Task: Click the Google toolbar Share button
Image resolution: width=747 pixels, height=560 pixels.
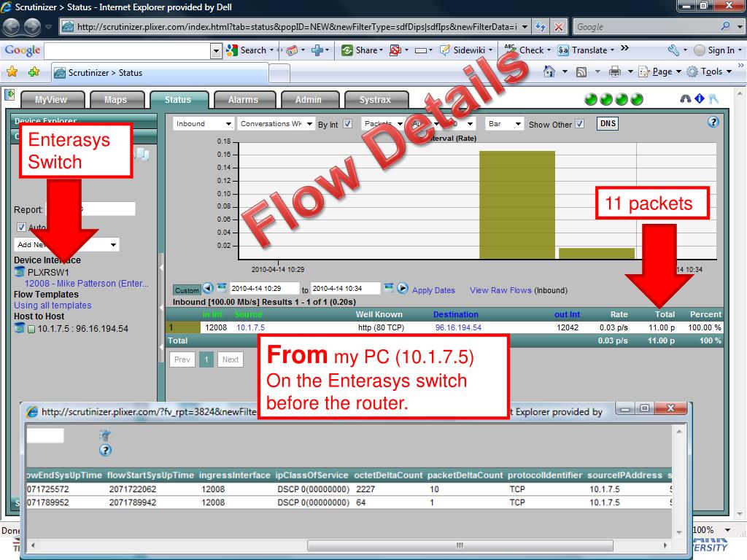Action: [x=362, y=50]
